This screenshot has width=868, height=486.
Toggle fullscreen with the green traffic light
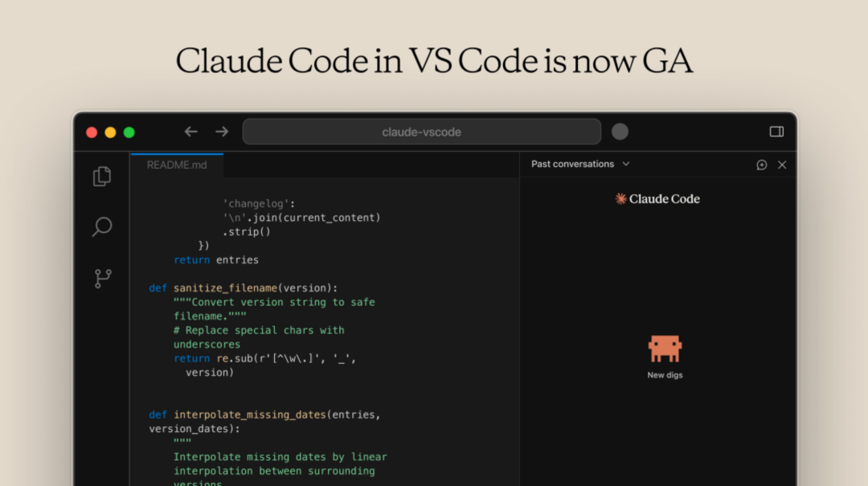129,132
